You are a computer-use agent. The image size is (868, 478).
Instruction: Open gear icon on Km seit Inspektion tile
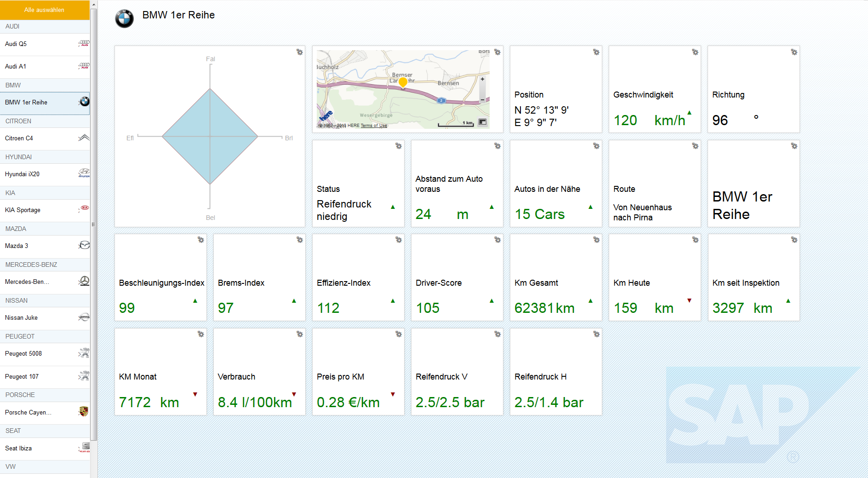pyautogui.click(x=794, y=240)
